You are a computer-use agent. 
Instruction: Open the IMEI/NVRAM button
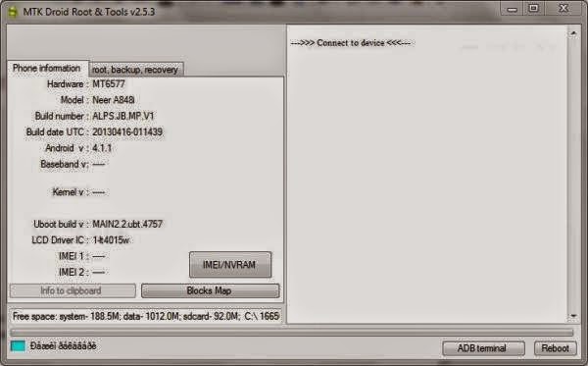pos(230,265)
